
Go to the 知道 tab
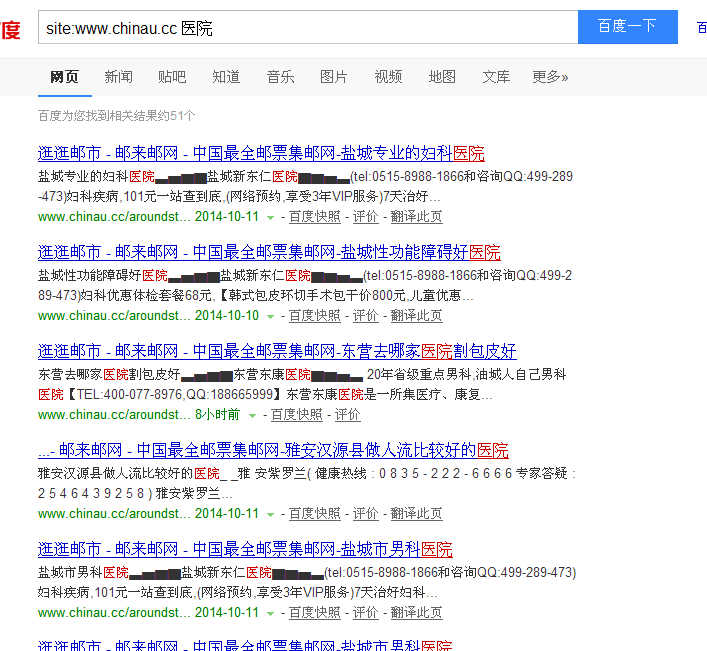[x=226, y=77]
